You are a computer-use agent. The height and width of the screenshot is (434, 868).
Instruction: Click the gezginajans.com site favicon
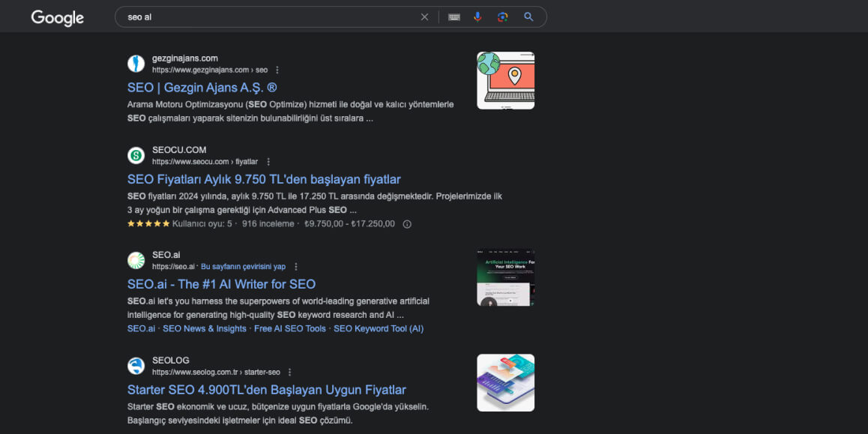[x=136, y=64]
